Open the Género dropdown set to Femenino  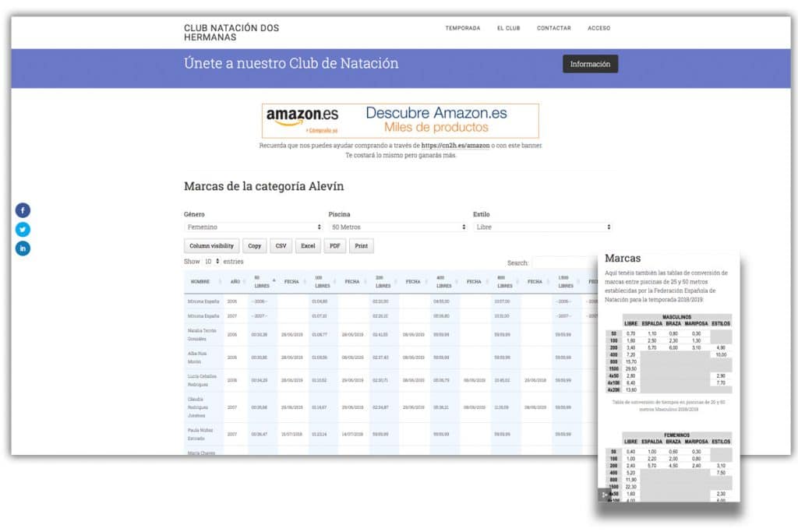(x=253, y=227)
